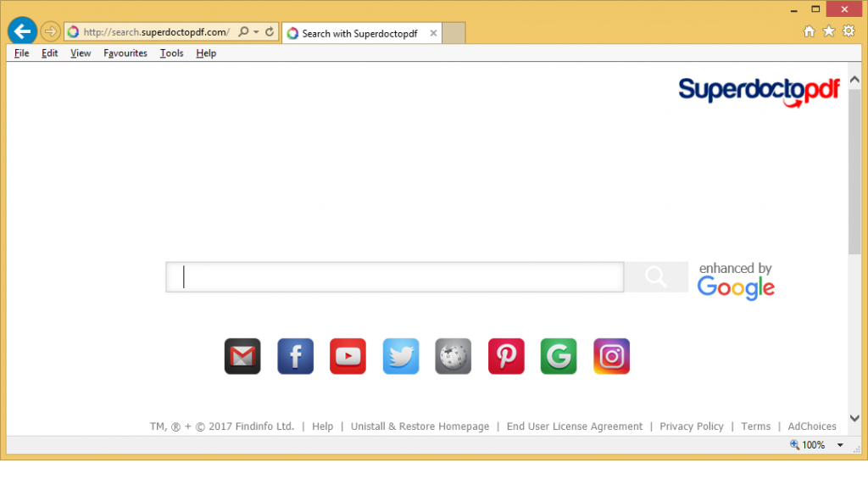Expand the zoom level dropdown arrow

point(840,445)
